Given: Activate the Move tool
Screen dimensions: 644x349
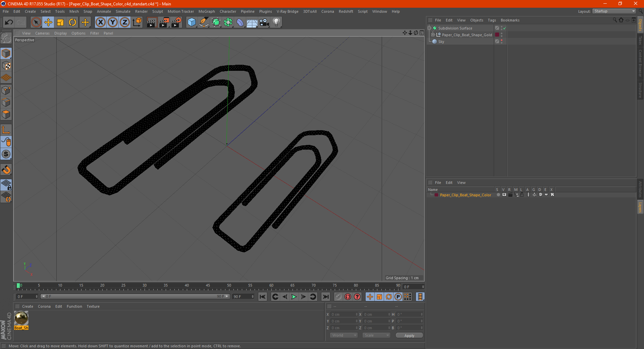Looking at the screenshot, I should (48, 22).
